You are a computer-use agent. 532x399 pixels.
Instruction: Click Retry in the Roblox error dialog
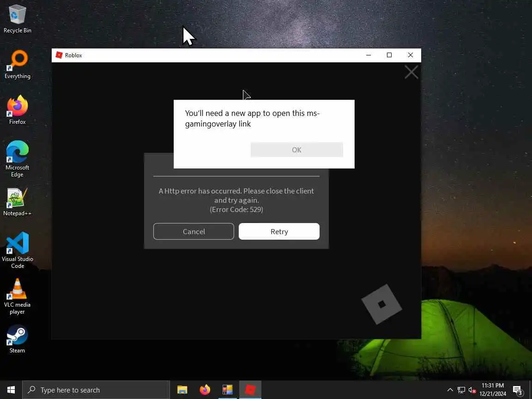tap(279, 231)
